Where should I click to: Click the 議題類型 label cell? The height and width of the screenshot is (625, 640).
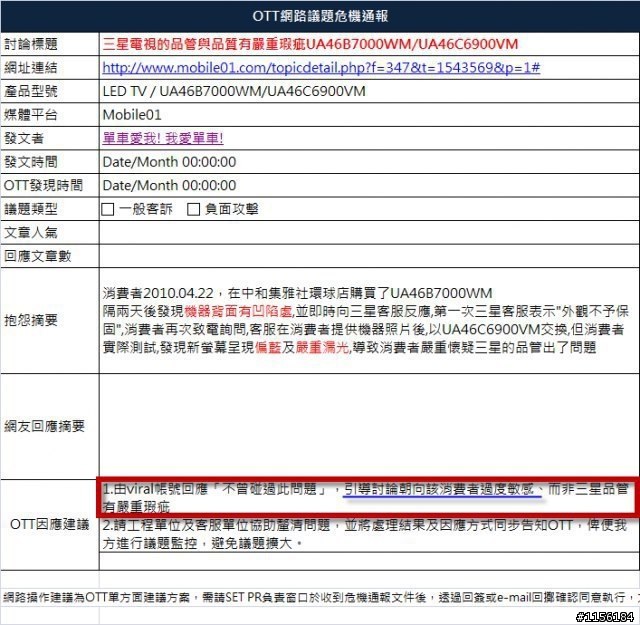pos(50,209)
